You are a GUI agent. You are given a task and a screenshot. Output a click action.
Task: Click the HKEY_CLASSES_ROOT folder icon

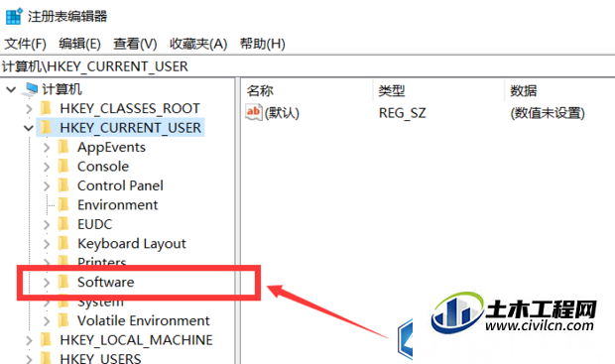coord(46,108)
